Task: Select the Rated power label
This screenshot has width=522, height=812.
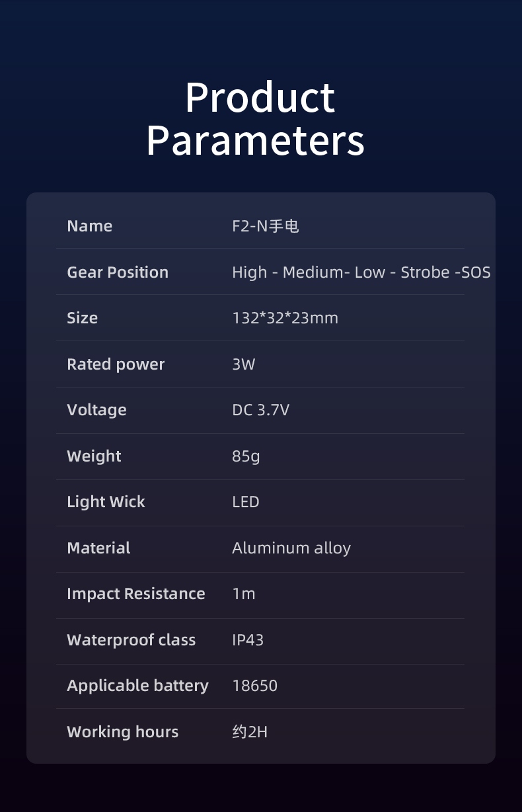Action: pos(116,364)
